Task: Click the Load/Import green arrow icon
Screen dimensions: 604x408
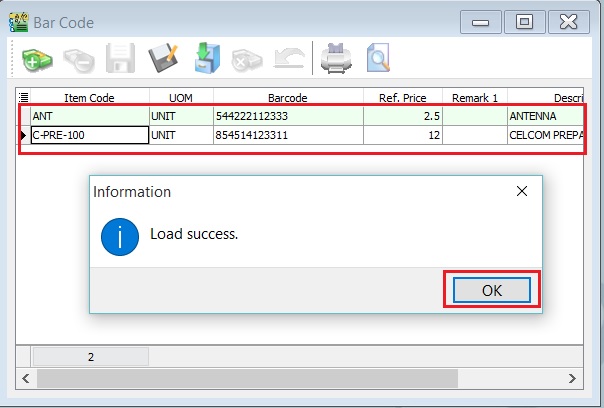Action: pos(206,61)
